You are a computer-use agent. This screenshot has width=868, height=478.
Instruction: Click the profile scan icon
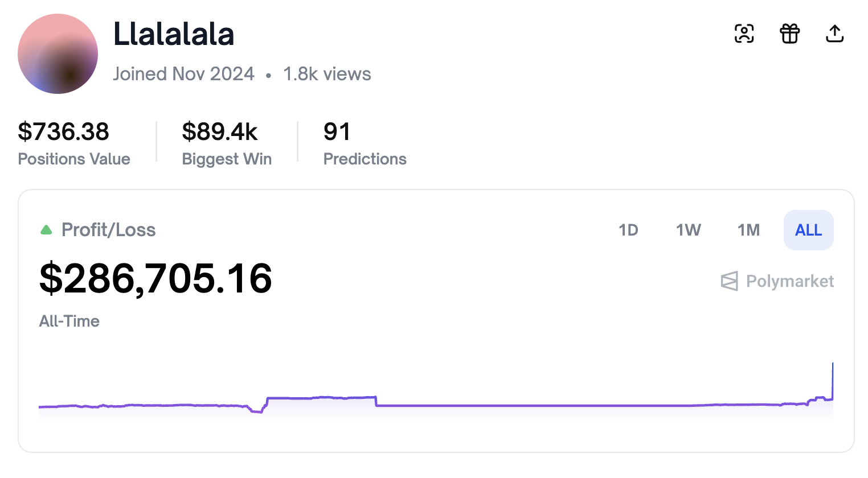[x=744, y=34]
